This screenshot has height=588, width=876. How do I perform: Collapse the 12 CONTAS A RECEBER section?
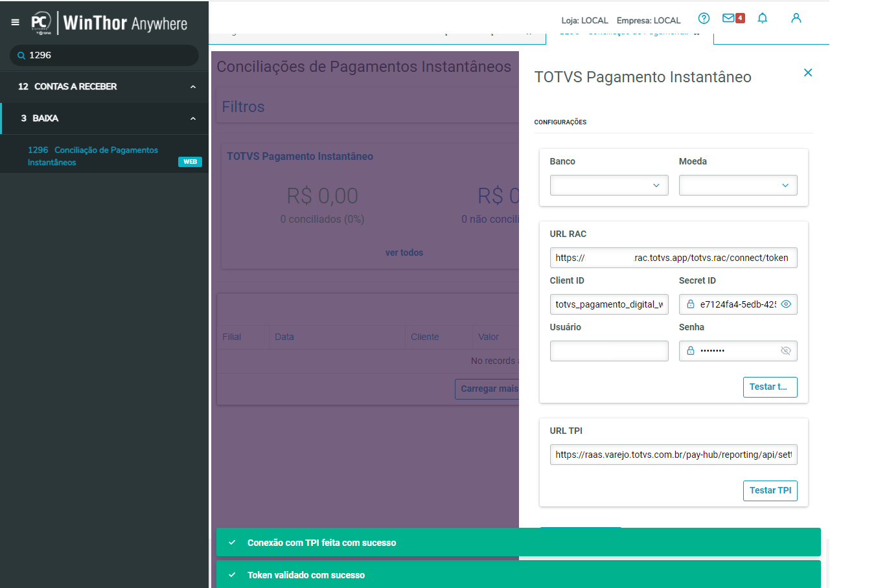[x=104, y=87]
